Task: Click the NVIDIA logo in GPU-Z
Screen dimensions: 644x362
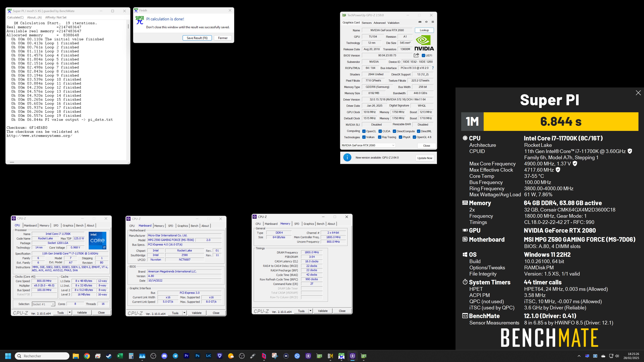Action: tap(424, 43)
